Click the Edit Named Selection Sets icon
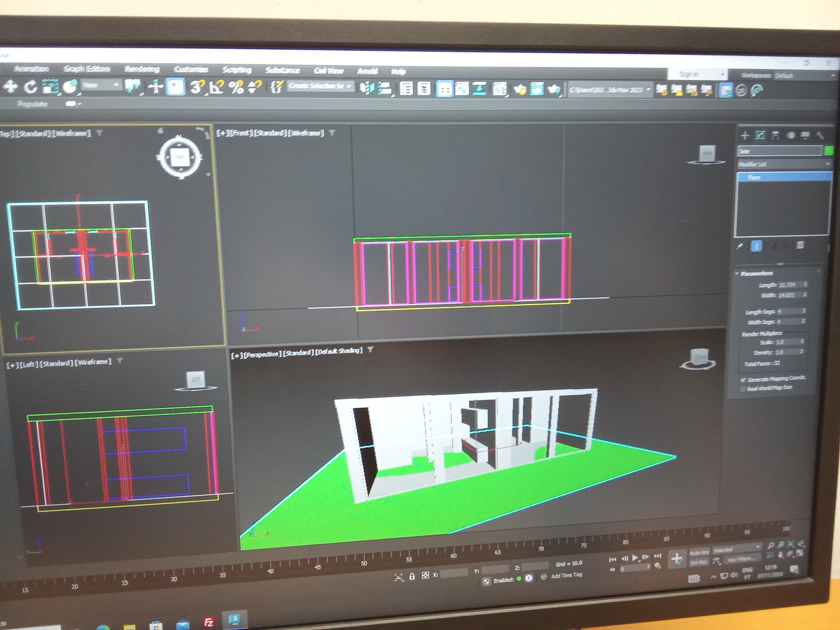Viewport: 840px width, 630px height. coord(277,88)
